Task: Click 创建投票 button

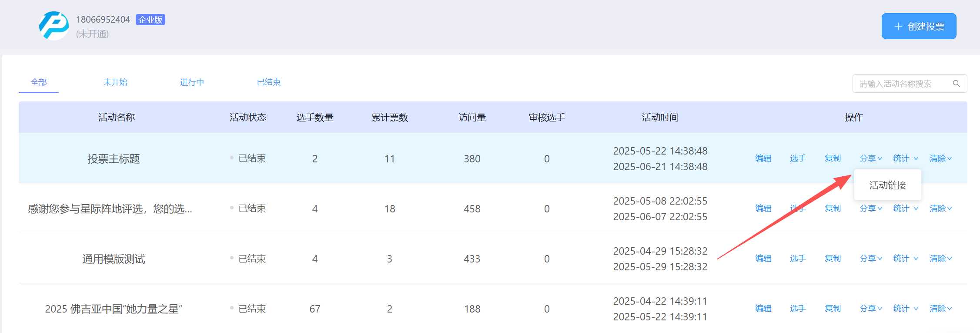Action: [918, 27]
